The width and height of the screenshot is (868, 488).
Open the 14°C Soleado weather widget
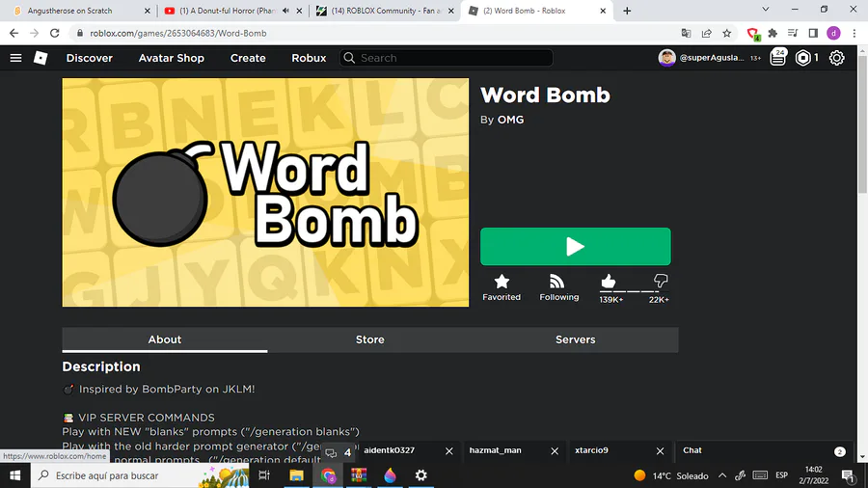click(x=671, y=475)
